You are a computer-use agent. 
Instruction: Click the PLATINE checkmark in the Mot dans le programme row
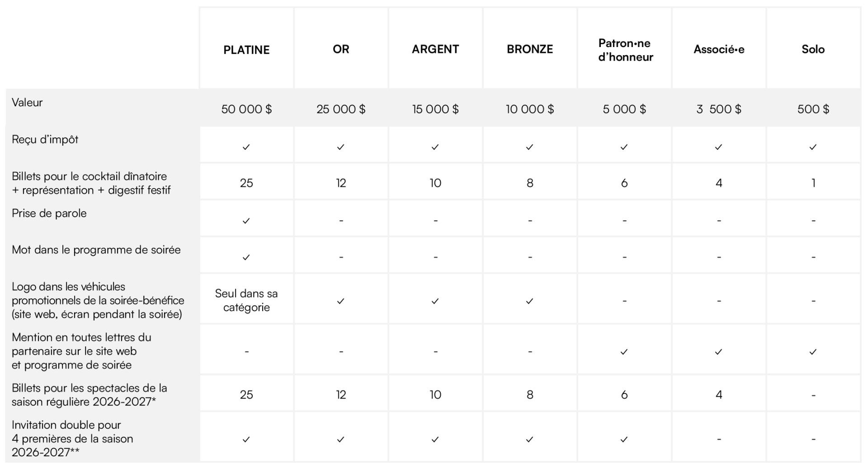(246, 257)
